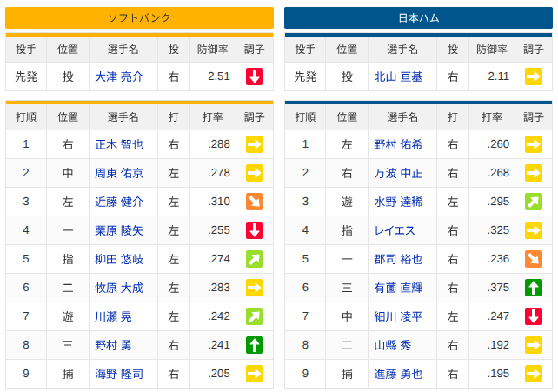Open player page for レイエス

click(395, 230)
